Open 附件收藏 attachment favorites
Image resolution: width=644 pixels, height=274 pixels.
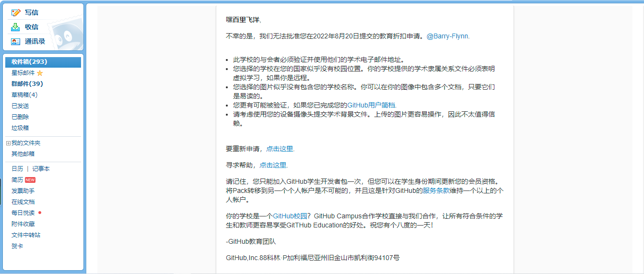point(23,224)
